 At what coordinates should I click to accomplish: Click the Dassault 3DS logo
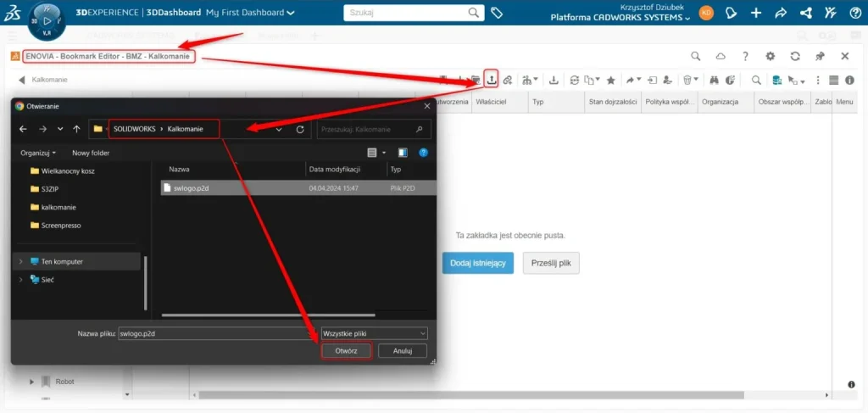click(12, 13)
